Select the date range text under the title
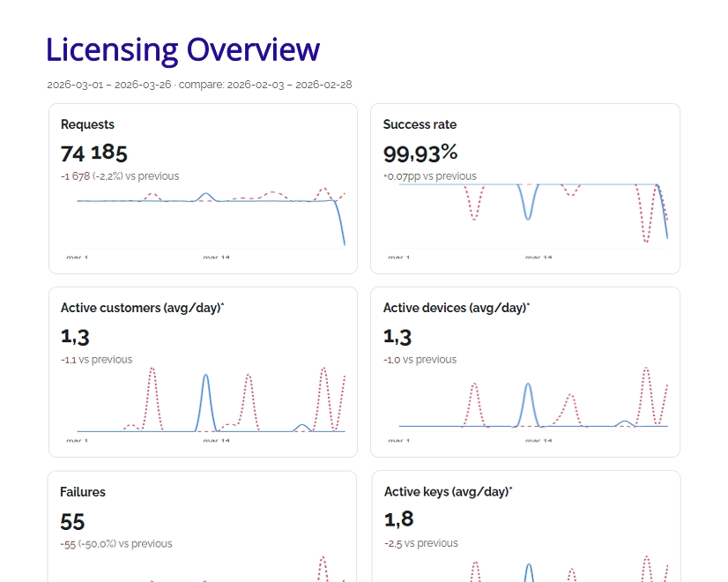Image resolution: width=728 pixels, height=582 pixels. coord(200,85)
